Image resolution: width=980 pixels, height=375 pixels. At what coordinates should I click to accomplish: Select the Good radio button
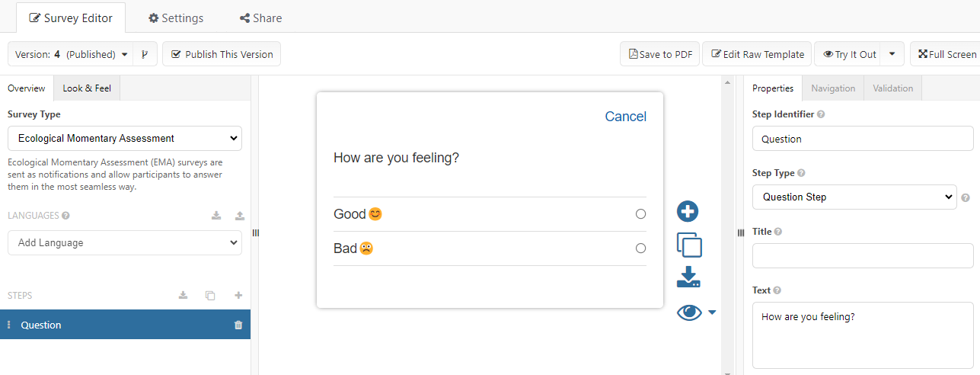pos(640,214)
